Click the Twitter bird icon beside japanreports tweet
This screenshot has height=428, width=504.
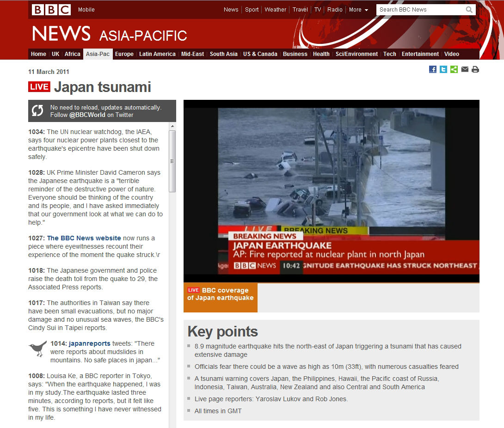point(37,349)
